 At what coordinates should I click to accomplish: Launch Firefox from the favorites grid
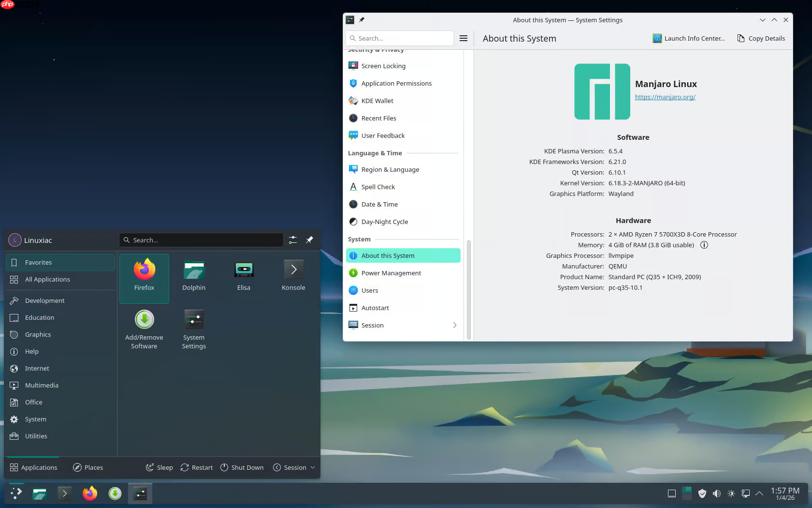144,279
